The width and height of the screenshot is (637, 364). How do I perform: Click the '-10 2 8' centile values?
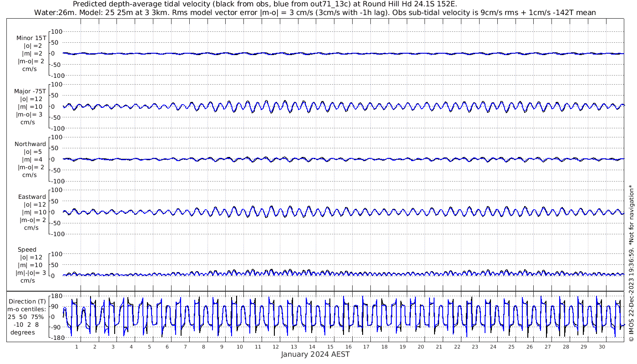click(26, 325)
